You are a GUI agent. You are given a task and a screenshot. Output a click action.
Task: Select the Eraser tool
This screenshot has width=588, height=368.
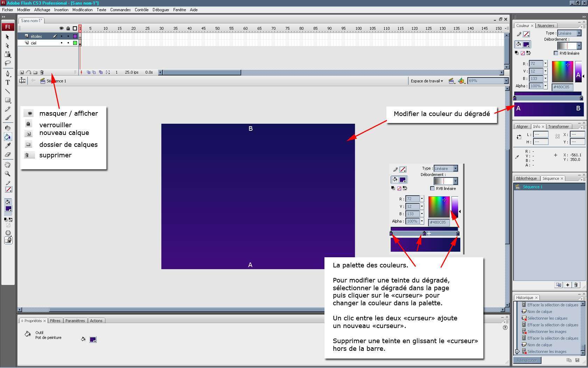(x=8, y=154)
